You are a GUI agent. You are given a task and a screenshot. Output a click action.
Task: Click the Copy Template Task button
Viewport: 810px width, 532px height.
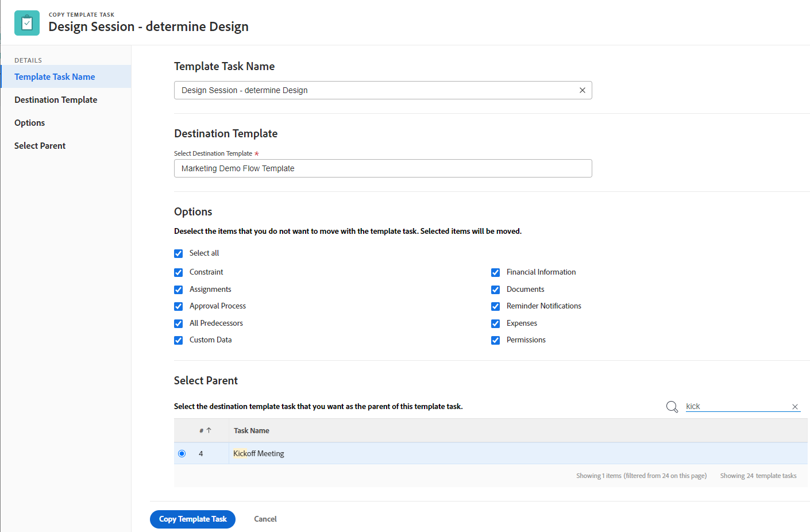coord(192,519)
